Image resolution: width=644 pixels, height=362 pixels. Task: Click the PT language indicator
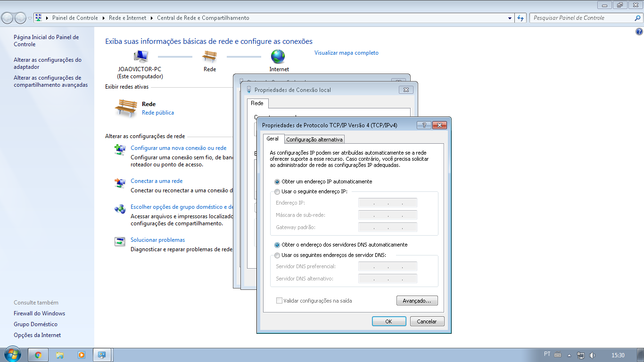tap(547, 354)
